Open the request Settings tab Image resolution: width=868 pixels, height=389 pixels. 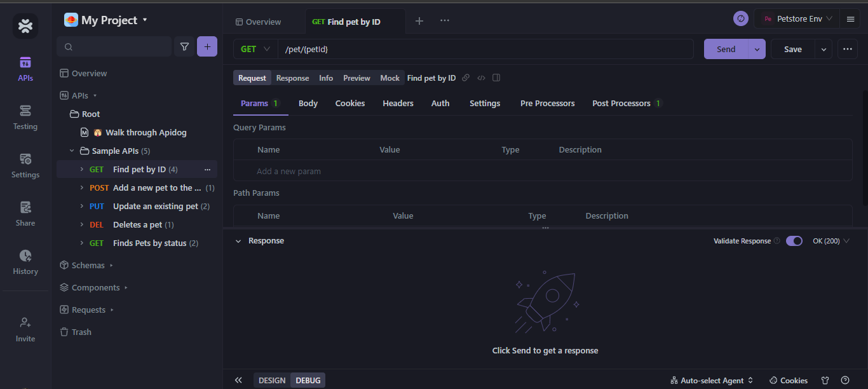(x=485, y=103)
